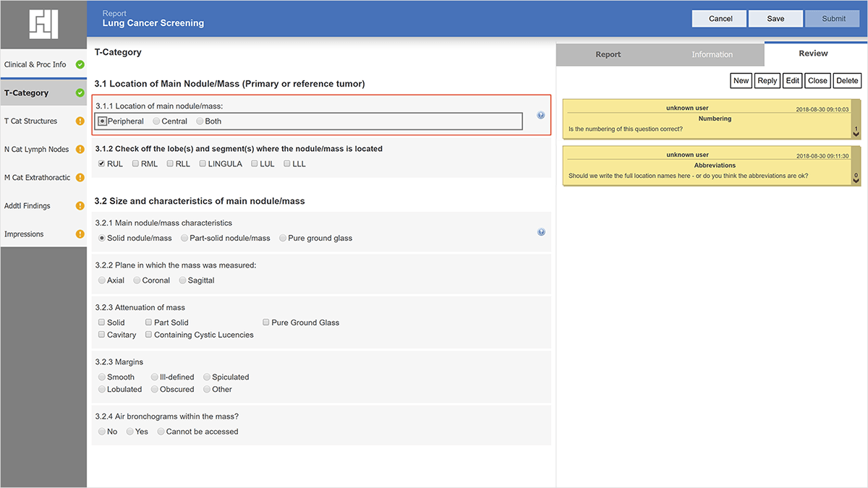Check Solid attenuation checkbox
Screen dimensions: 868x488
pos(102,322)
